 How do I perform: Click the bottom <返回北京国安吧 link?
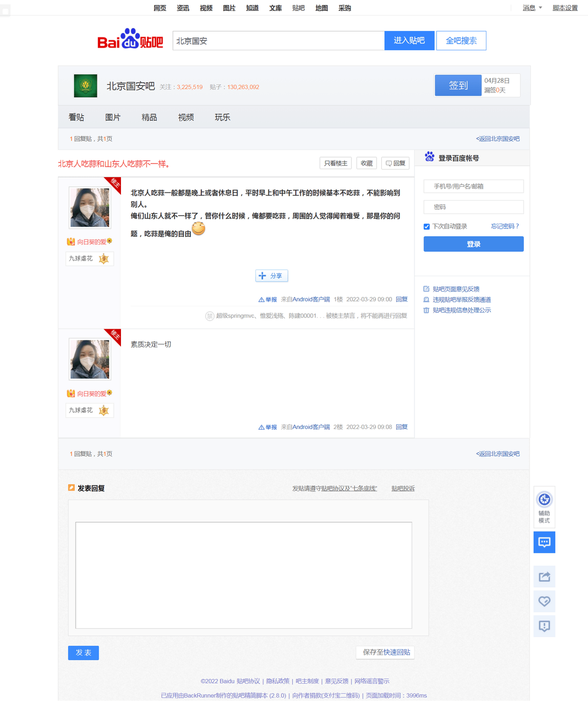pos(498,454)
